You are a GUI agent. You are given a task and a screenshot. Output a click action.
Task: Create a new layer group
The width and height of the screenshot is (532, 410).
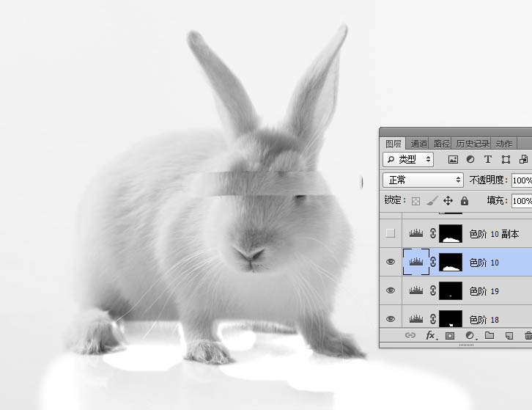(489, 336)
